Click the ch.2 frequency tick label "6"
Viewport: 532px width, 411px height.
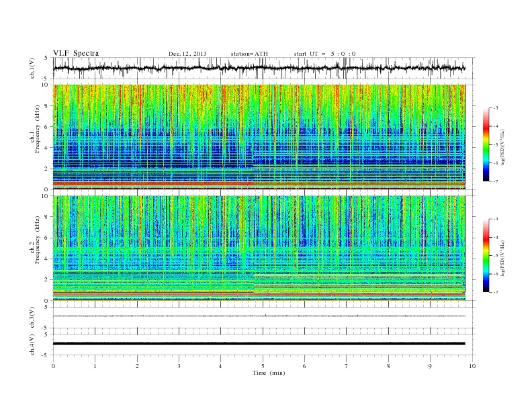(46, 238)
